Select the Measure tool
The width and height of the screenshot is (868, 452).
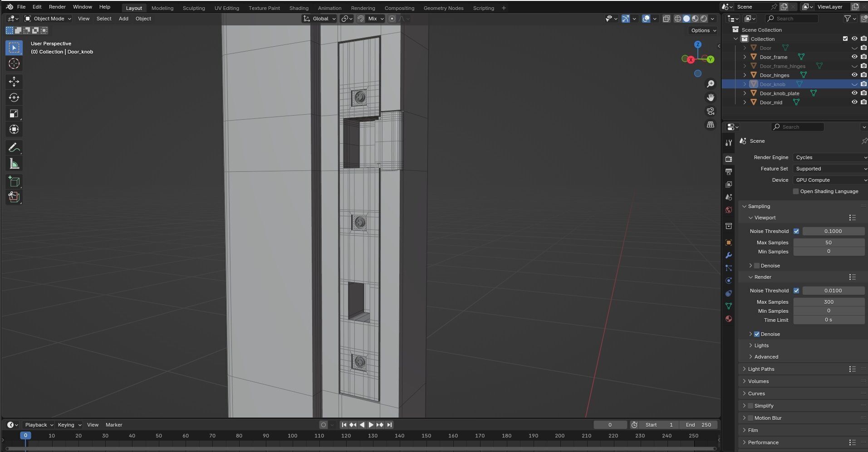14,164
